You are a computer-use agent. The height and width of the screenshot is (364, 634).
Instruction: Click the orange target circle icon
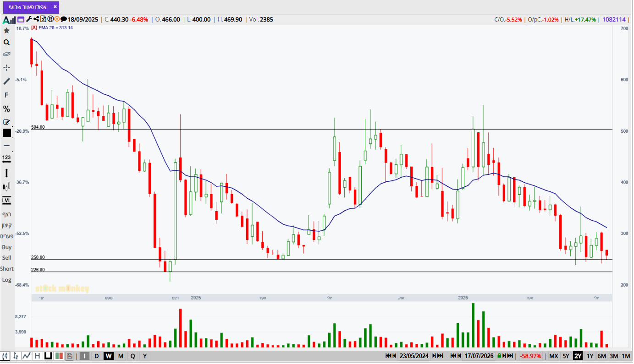[57, 19]
